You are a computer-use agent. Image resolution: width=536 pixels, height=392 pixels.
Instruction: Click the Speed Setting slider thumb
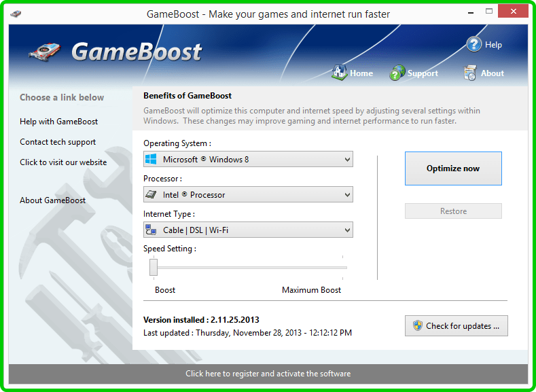pyautogui.click(x=154, y=267)
